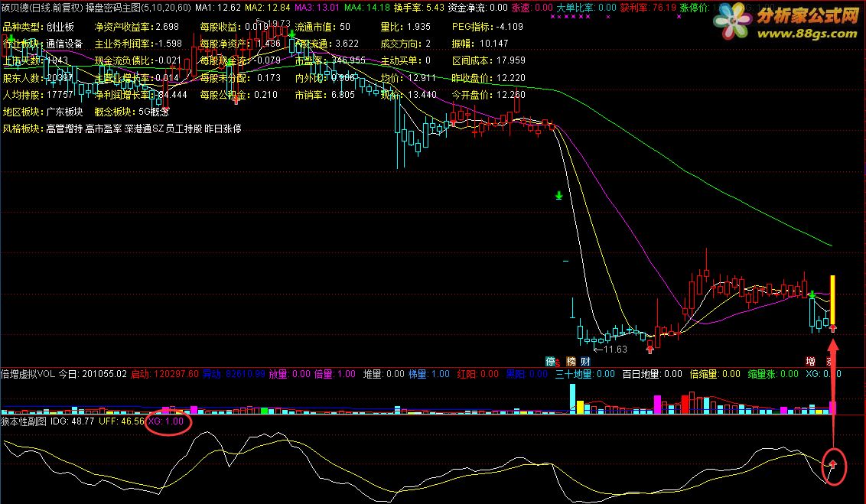The width and height of the screenshot is (866, 504).
Task: Click the 量比: 1.935 entry
Action: click(x=405, y=27)
